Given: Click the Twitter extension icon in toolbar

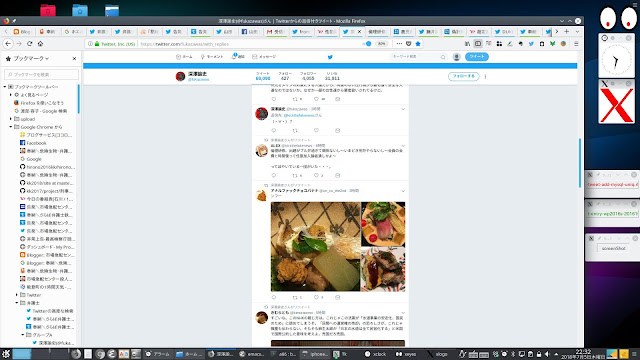Looking at the screenshot, I should (531, 44).
